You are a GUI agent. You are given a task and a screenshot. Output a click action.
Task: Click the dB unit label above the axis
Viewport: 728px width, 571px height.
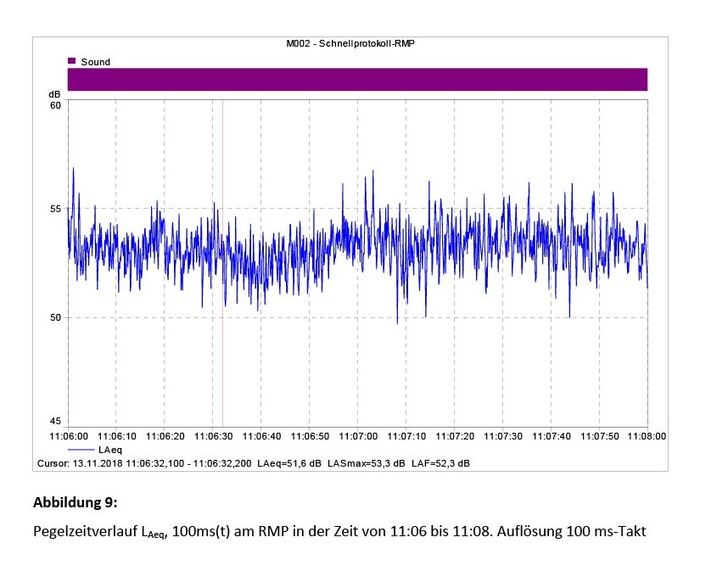click(54, 93)
